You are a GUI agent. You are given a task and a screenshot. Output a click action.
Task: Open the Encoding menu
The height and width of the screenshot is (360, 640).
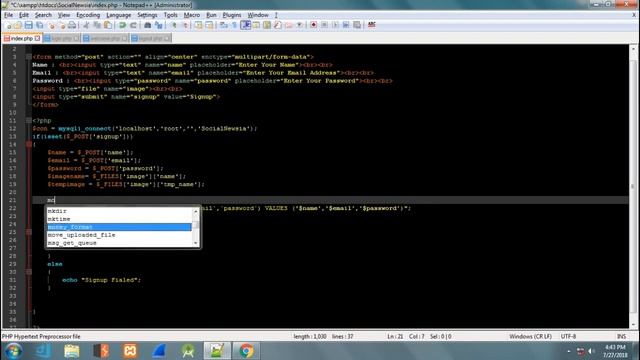(88, 15)
